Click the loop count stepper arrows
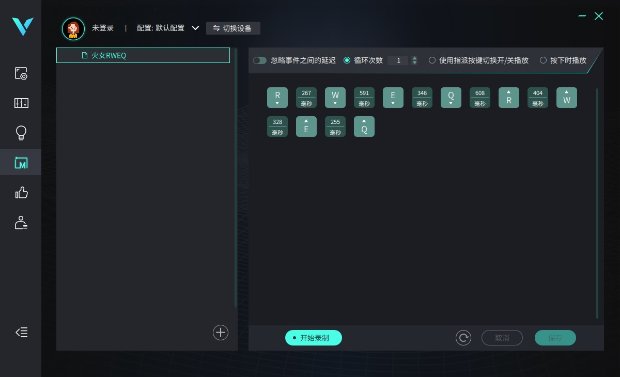The width and height of the screenshot is (620, 377). [x=414, y=61]
